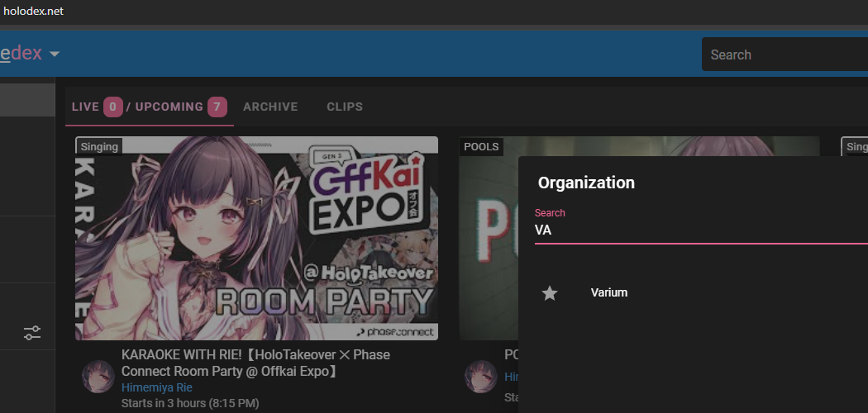Click the Himemiya Rie avatar beside karaoke title

(x=98, y=377)
